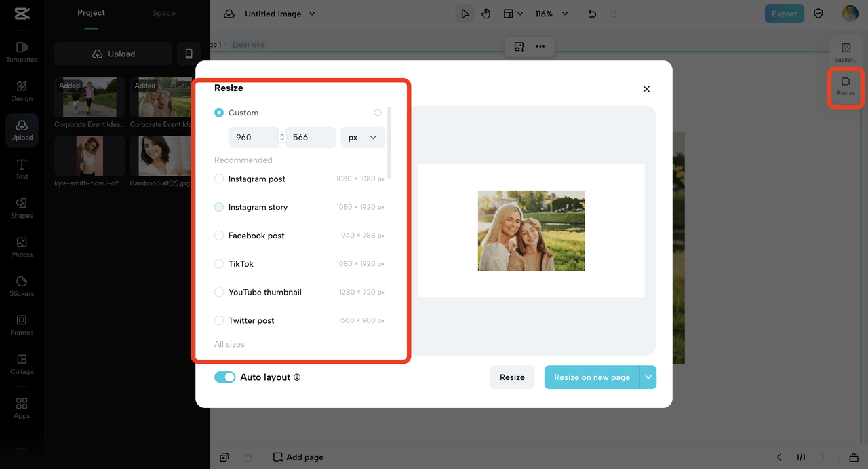Select the Upload sidebar panel
The height and width of the screenshot is (469, 868).
pyautogui.click(x=22, y=130)
